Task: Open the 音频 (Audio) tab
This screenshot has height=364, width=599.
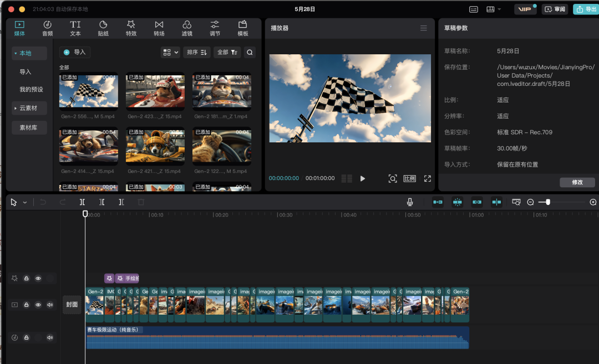Action: click(47, 28)
